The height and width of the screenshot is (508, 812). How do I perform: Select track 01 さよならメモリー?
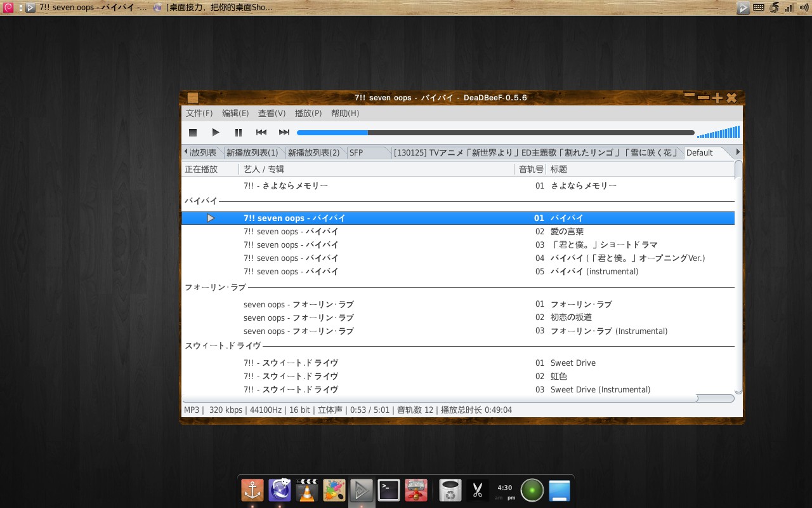(x=458, y=185)
